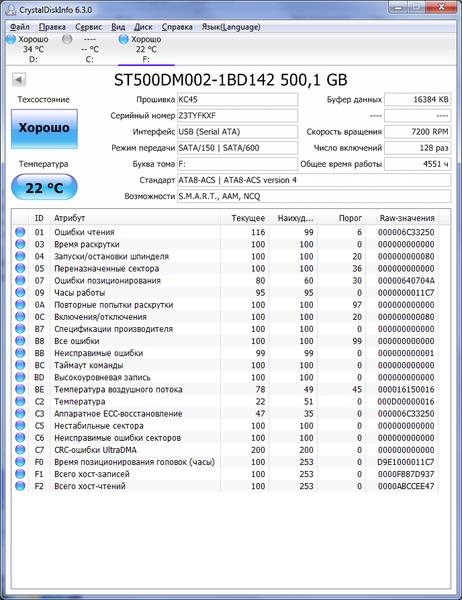Open the Язык(Language) menu
The image size is (462, 600).
coord(231,27)
